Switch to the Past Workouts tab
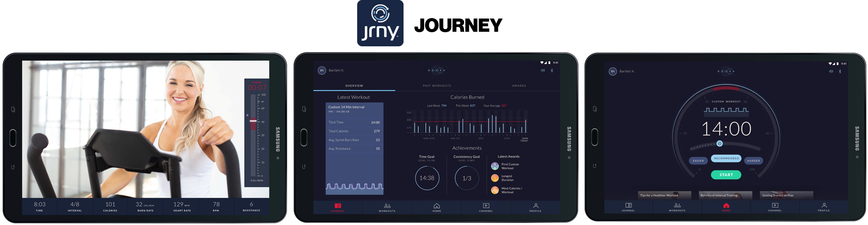 437,86
